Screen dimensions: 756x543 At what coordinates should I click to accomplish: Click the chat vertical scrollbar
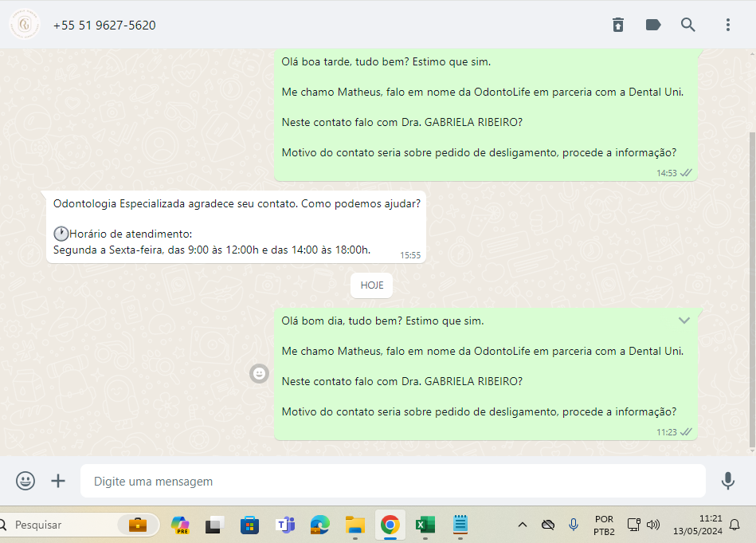click(752, 289)
